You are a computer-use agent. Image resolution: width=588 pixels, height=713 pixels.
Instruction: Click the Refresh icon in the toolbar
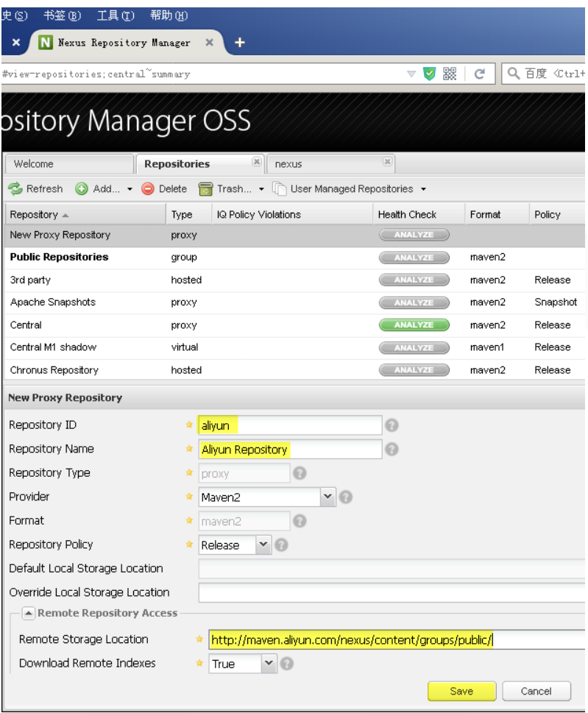coord(15,189)
